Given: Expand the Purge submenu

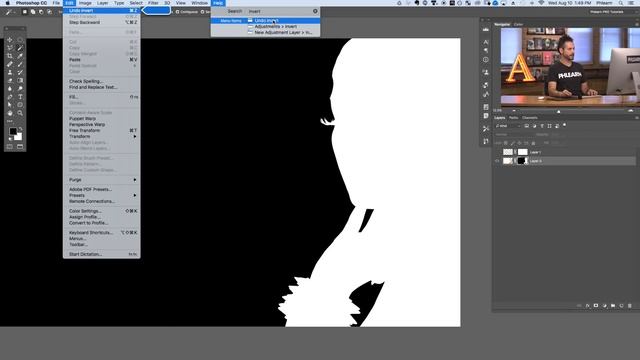Looking at the screenshot, I should click(102, 180).
